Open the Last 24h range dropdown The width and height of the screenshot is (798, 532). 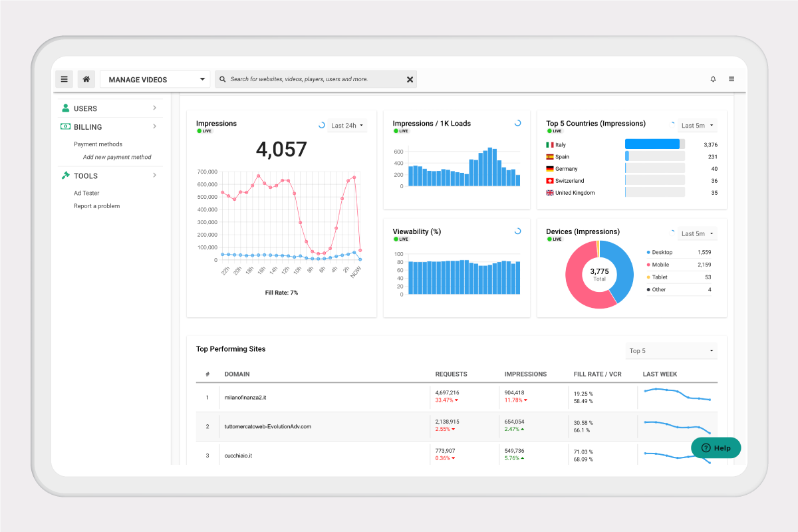point(347,125)
